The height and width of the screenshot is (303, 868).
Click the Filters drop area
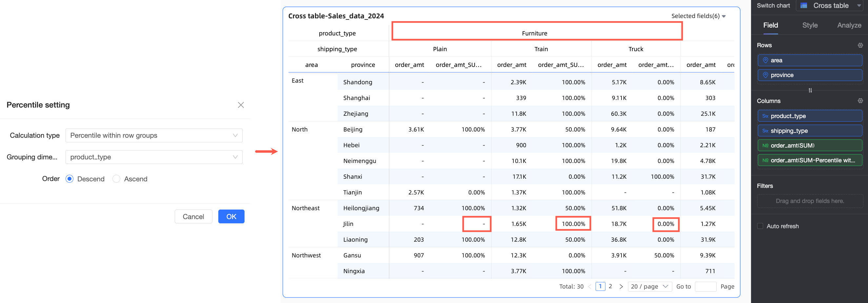[x=810, y=201]
